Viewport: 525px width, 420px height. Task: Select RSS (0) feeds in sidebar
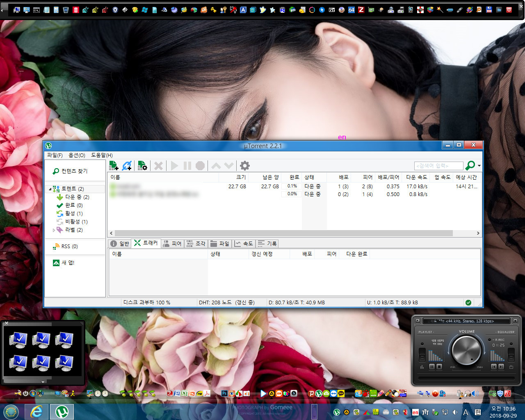point(65,247)
